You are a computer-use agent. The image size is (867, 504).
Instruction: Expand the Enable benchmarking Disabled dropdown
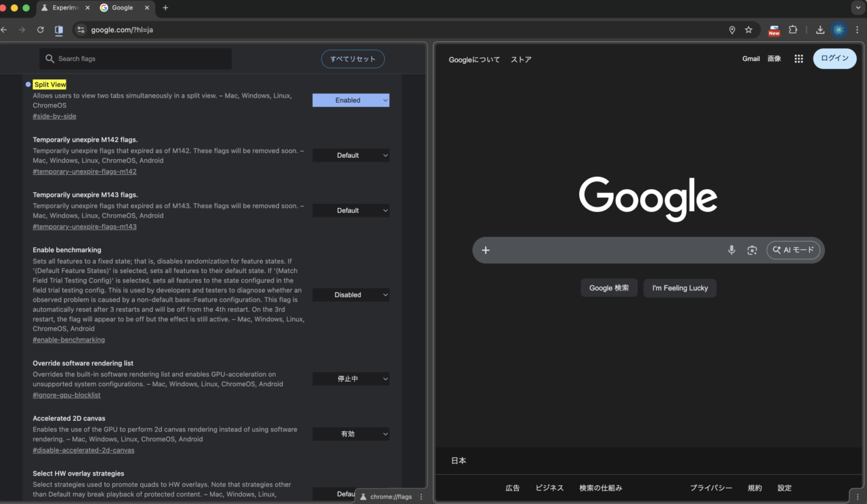click(350, 295)
